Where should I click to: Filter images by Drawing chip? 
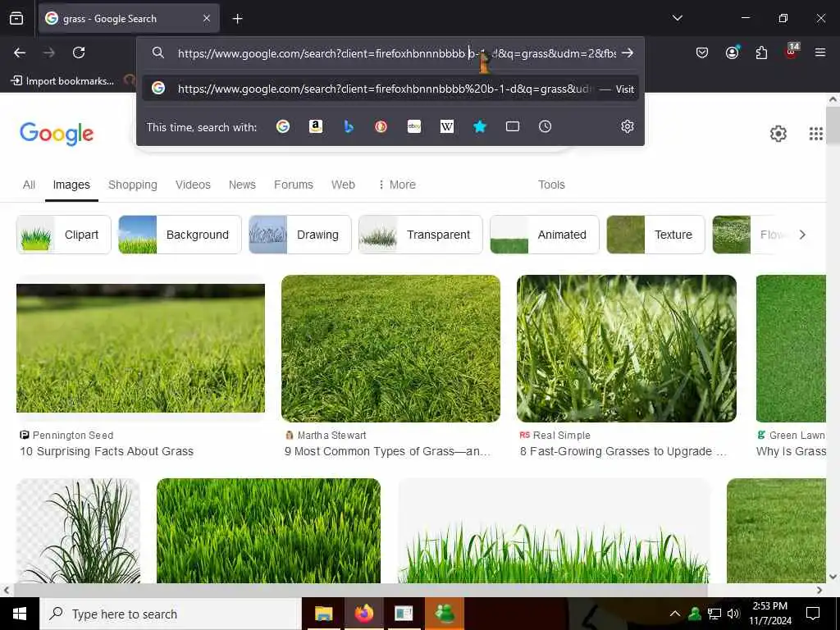tap(300, 235)
